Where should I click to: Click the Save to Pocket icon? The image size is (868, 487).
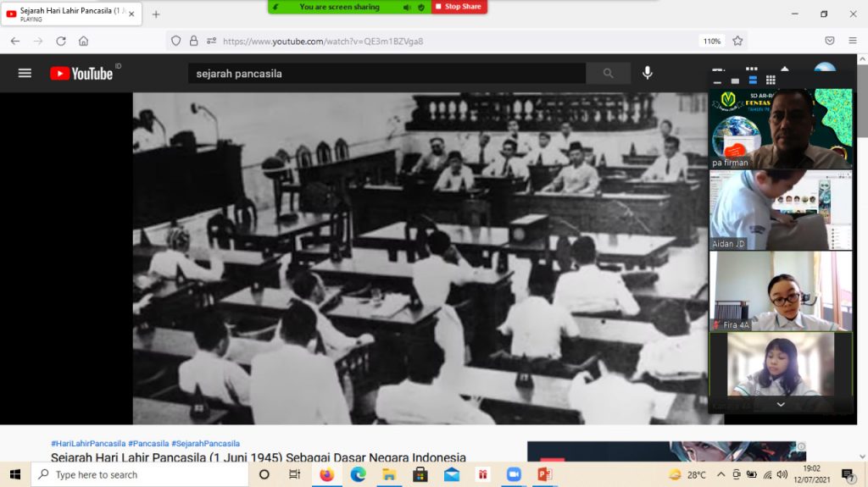(830, 41)
